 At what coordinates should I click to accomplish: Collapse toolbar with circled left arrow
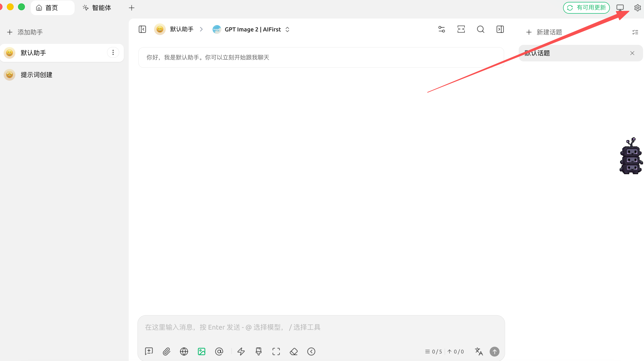coord(311,351)
